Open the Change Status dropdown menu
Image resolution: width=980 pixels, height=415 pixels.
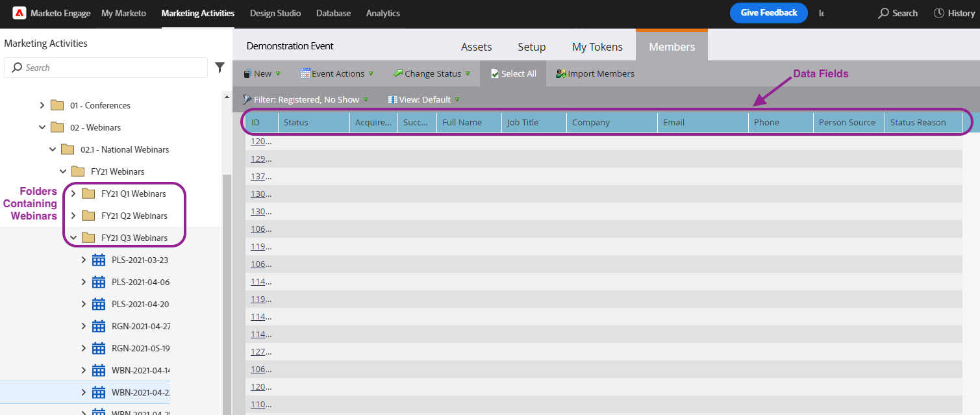pyautogui.click(x=468, y=74)
